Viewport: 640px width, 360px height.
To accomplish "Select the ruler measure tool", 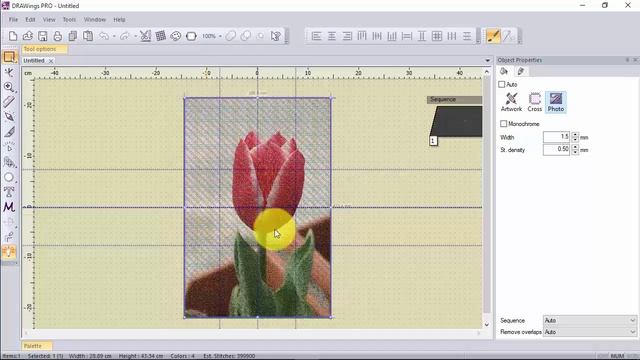I will pyautogui.click(x=9, y=102).
